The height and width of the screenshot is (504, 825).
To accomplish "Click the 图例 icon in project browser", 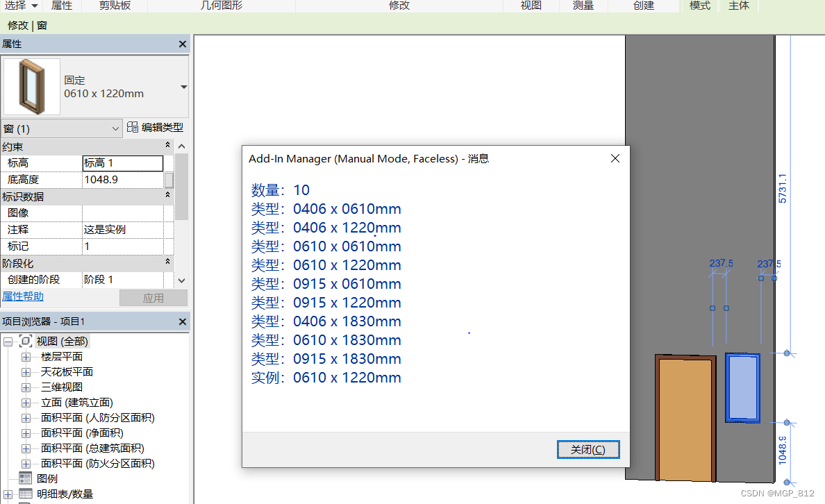I will coord(26,478).
